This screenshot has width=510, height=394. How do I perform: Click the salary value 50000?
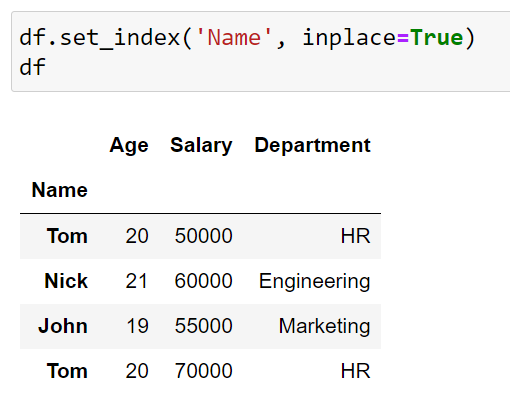[x=204, y=236]
